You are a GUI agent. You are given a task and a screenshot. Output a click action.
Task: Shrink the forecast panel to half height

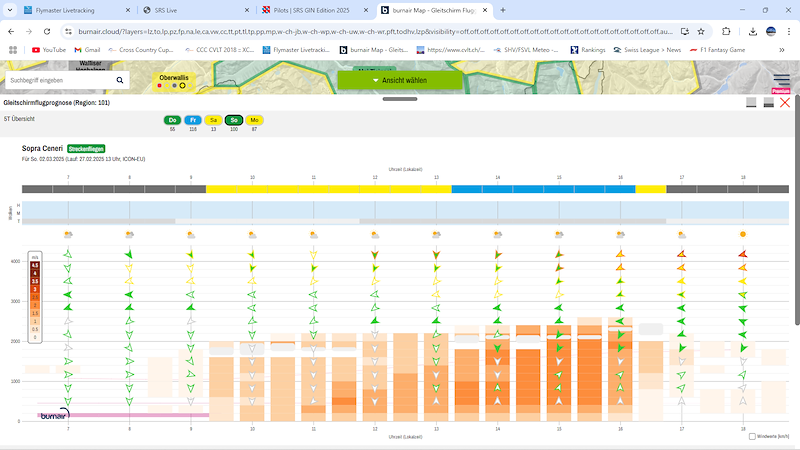tap(751, 103)
